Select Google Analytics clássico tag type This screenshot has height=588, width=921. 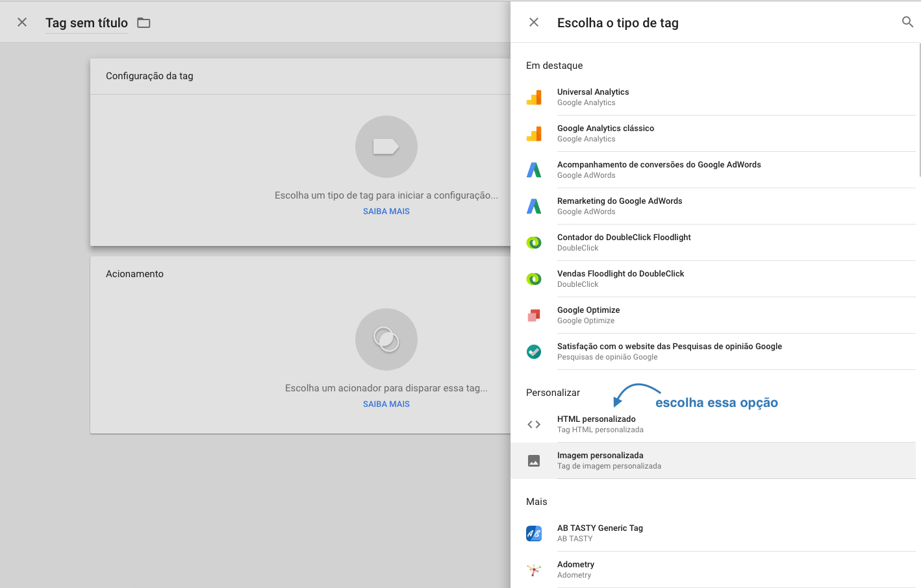(x=713, y=134)
